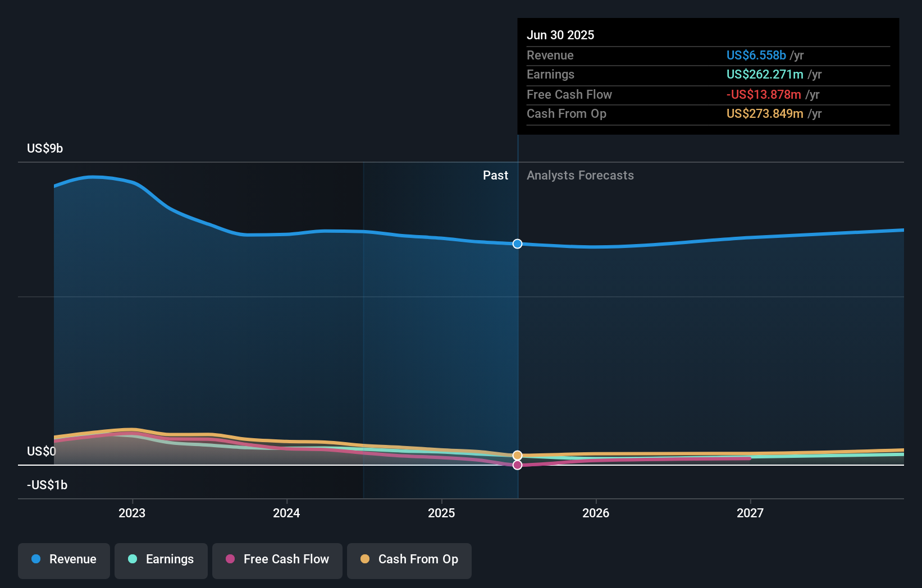Click the 2025 x-axis label
This screenshot has height=588, width=922.
coord(441,513)
